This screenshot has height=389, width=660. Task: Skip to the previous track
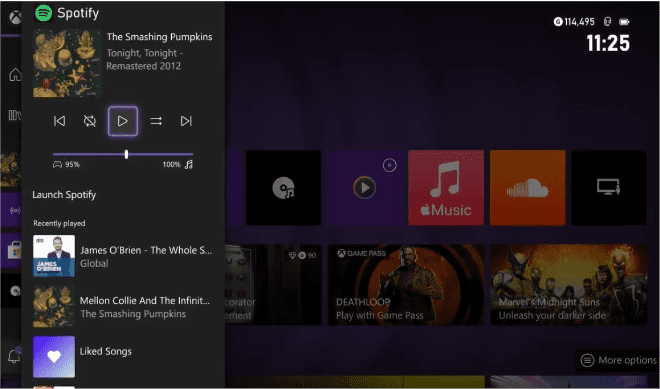pos(59,121)
